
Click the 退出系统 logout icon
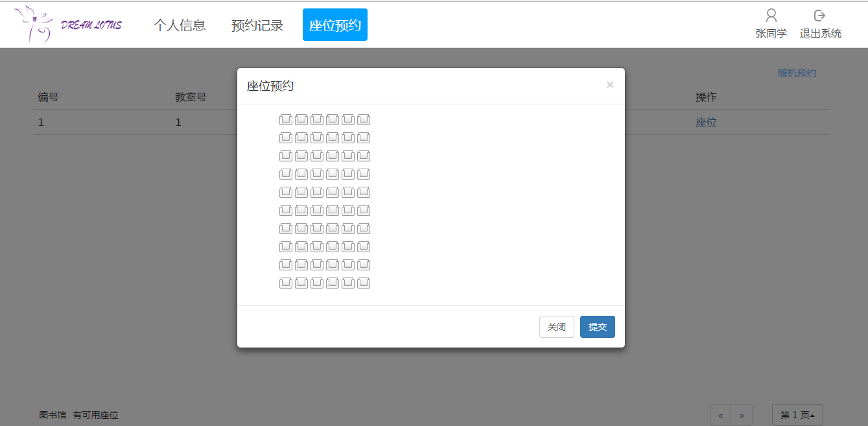(x=820, y=16)
